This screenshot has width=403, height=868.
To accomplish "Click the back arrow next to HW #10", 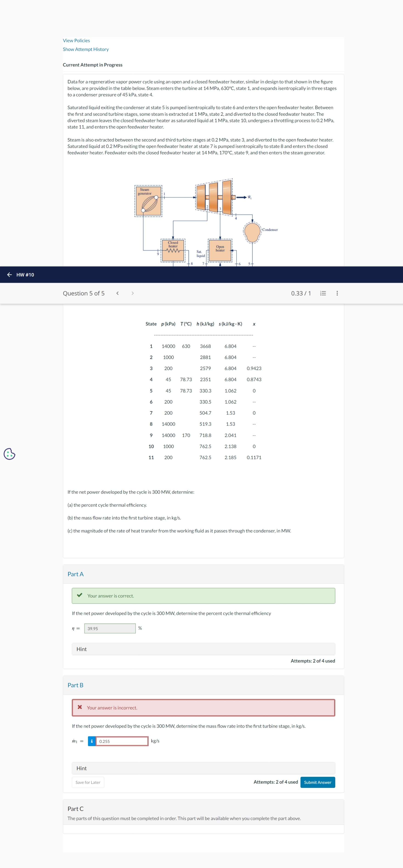I will point(9,275).
